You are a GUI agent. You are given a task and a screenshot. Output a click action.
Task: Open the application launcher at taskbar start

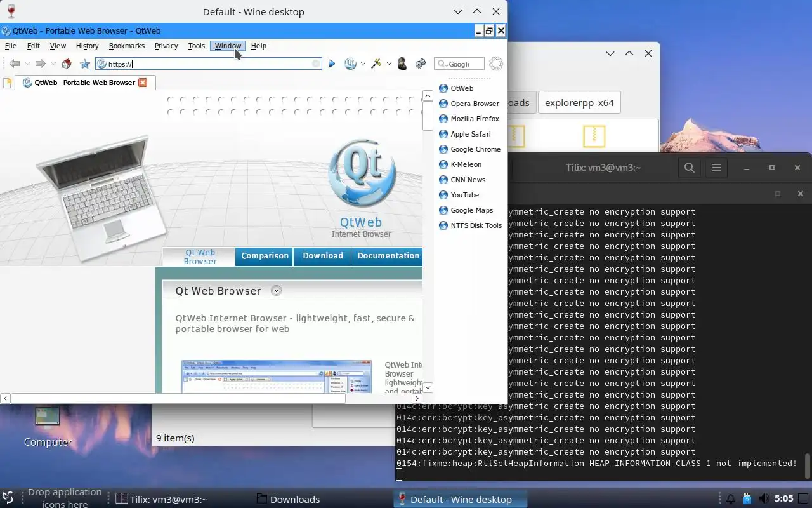(x=9, y=498)
